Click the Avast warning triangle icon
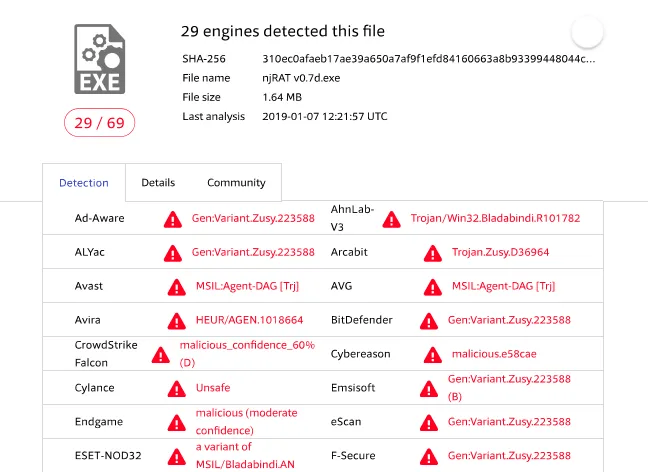Viewport: 648px width, 472px height. pyautogui.click(x=176, y=286)
